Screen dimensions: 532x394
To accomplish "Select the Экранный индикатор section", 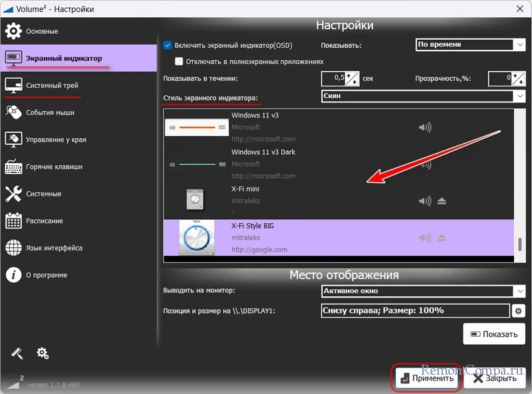I will [78, 58].
